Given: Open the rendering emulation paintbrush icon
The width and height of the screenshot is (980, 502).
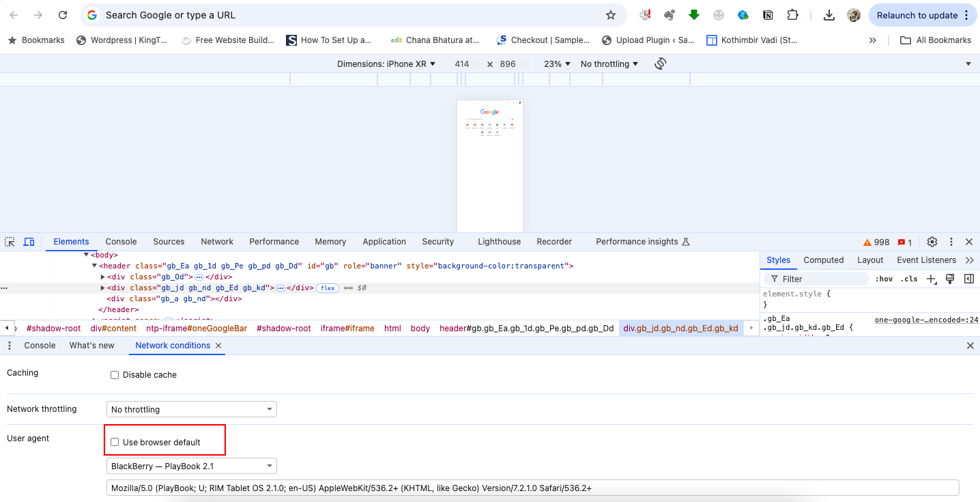Looking at the screenshot, I should (949, 279).
